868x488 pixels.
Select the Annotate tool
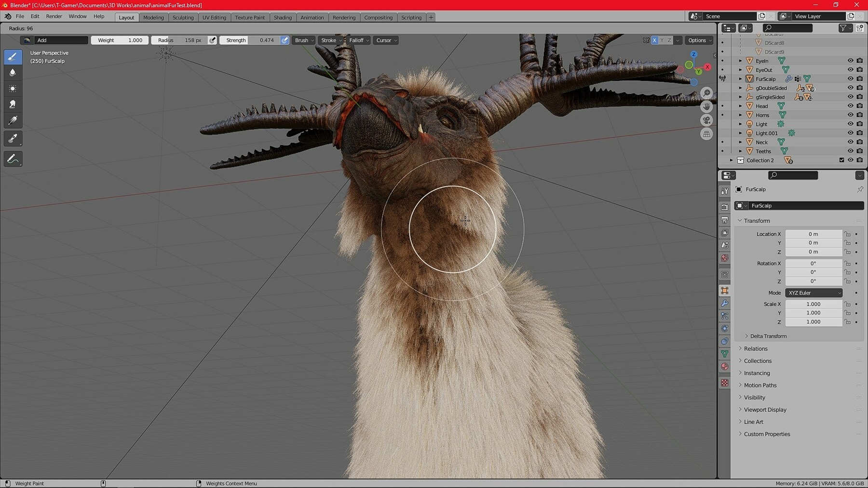(x=13, y=159)
